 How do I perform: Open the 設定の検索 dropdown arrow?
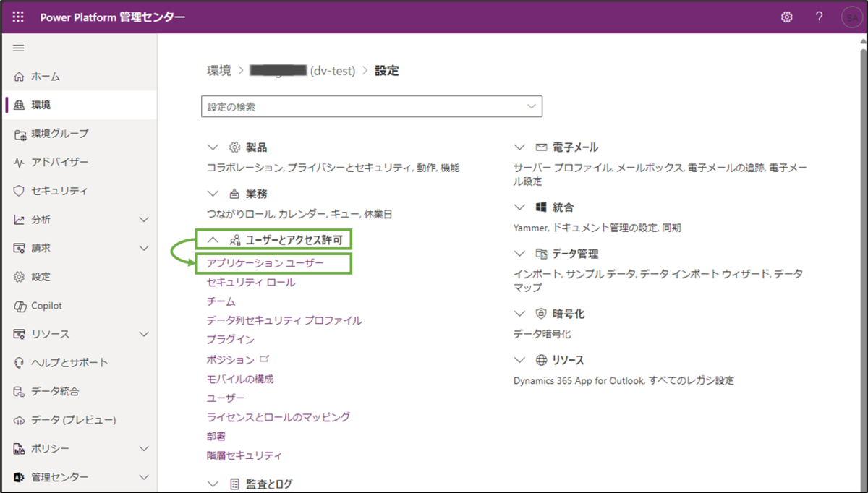coord(532,107)
